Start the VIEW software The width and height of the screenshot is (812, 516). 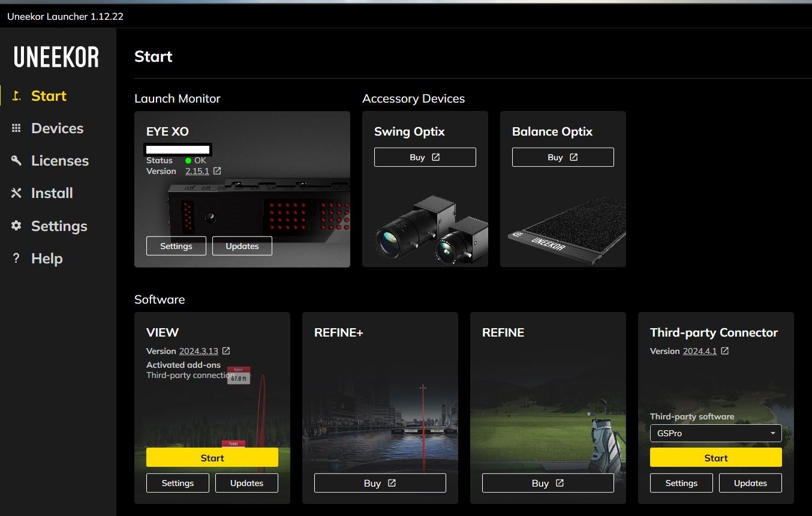[212, 457]
